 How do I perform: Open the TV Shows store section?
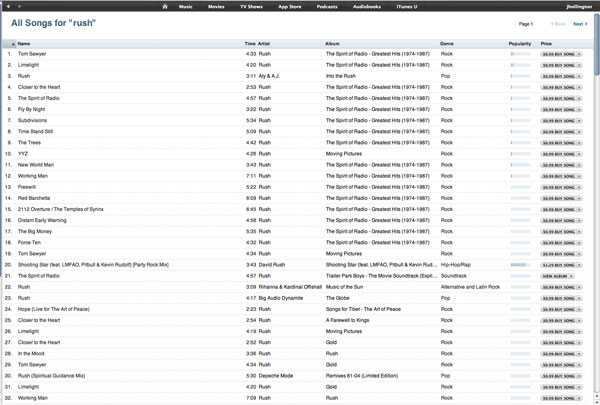click(x=251, y=7)
